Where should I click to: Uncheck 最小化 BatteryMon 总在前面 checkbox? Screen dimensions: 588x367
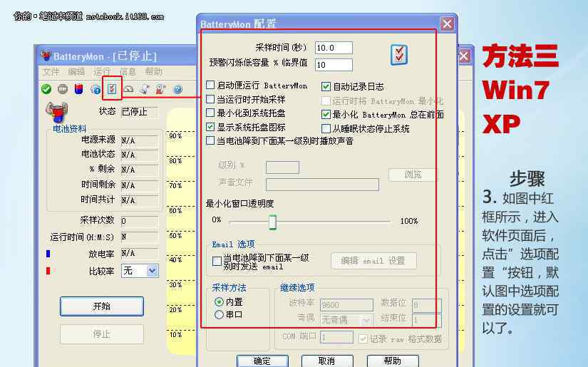pos(326,114)
